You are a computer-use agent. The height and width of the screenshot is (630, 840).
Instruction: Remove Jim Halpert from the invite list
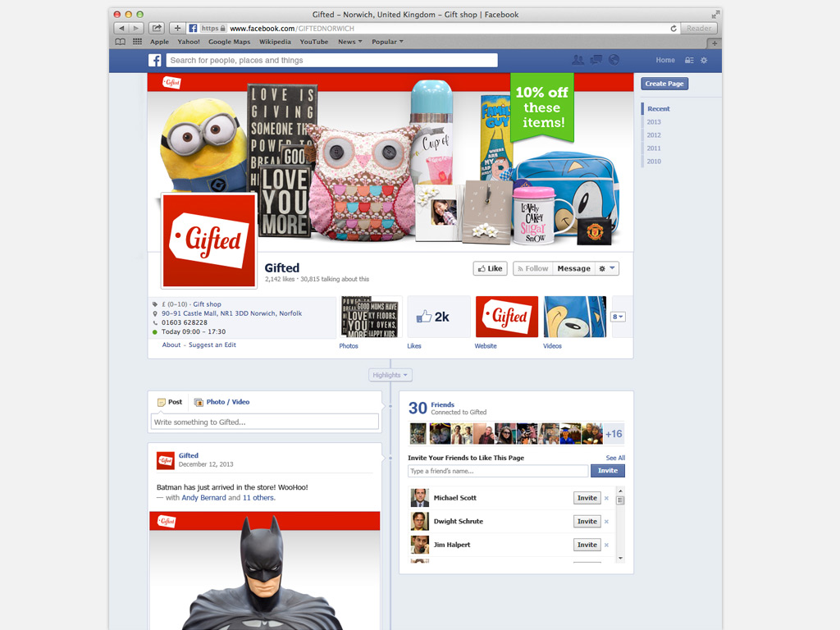tap(606, 546)
